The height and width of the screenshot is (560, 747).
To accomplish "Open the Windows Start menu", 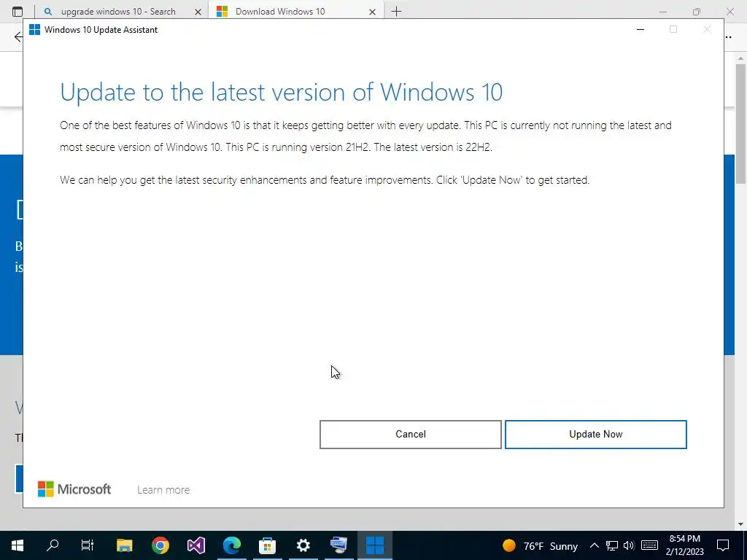I will pos(18,545).
